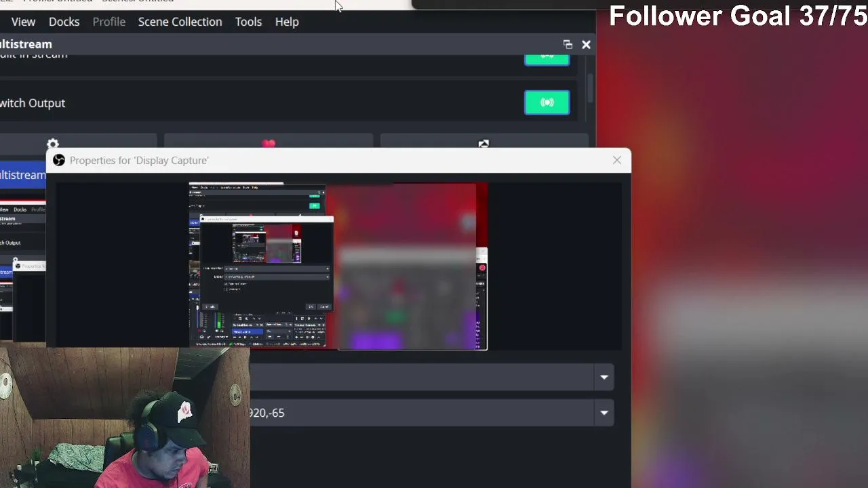The height and width of the screenshot is (488, 868).
Task: Click the Display Capture preview image
Action: click(x=338, y=266)
